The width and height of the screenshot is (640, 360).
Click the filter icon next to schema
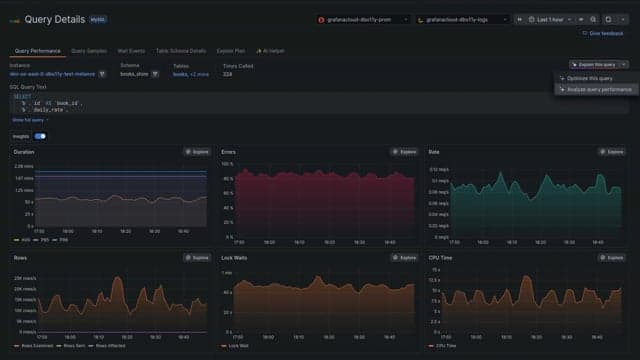click(155, 74)
